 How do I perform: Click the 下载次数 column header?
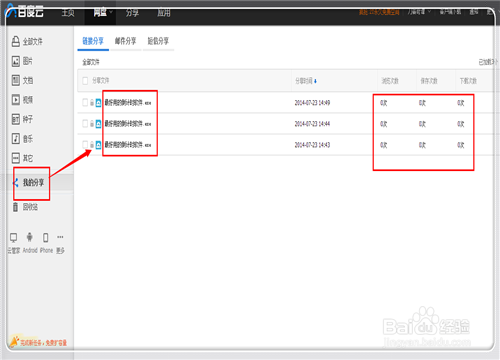pos(468,81)
